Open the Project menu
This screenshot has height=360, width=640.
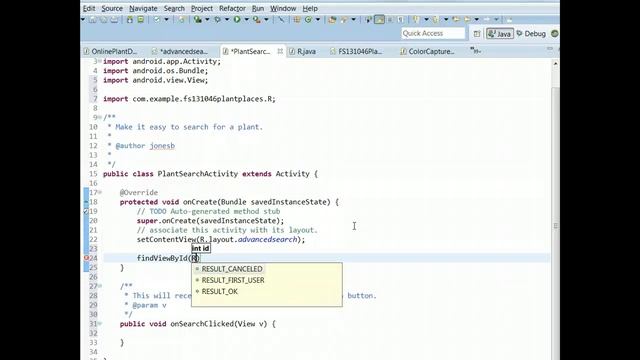[202, 8]
